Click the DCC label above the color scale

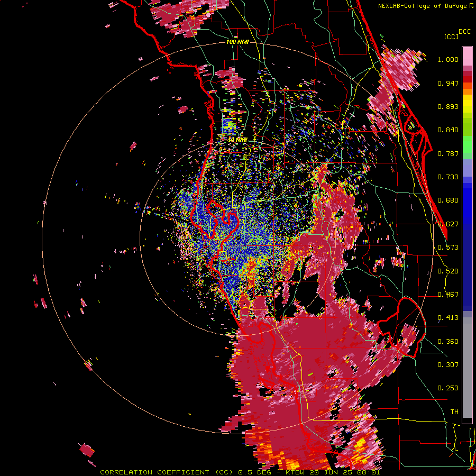pyautogui.click(x=464, y=32)
